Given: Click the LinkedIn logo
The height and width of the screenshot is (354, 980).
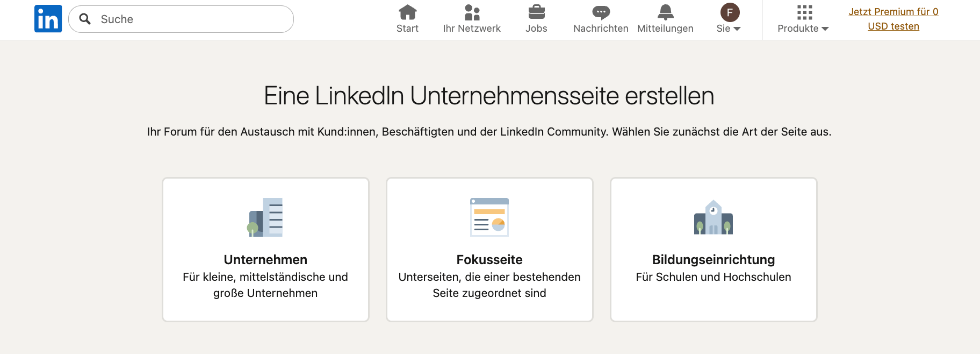Looking at the screenshot, I should (48, 18).
